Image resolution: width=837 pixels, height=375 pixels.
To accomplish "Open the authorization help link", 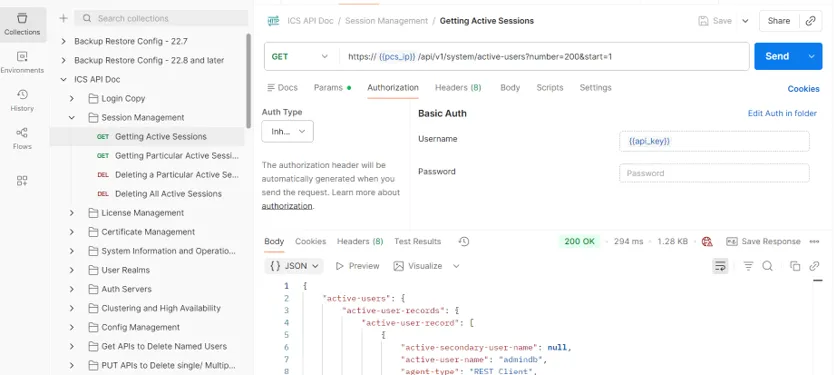I will 287,206.
